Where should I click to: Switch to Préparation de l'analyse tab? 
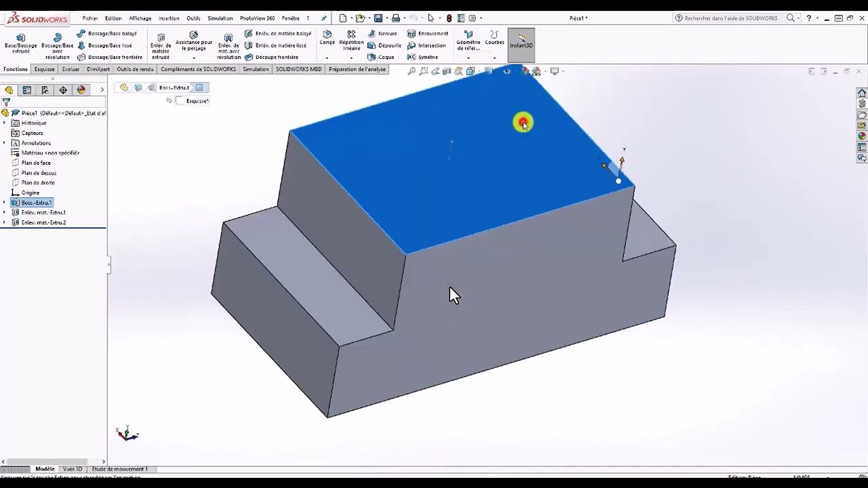(357, 69)
